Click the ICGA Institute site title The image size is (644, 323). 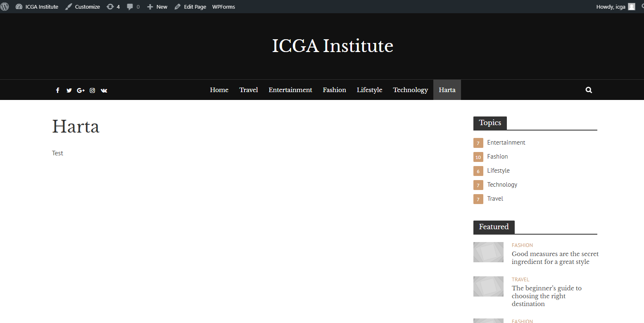333,46
